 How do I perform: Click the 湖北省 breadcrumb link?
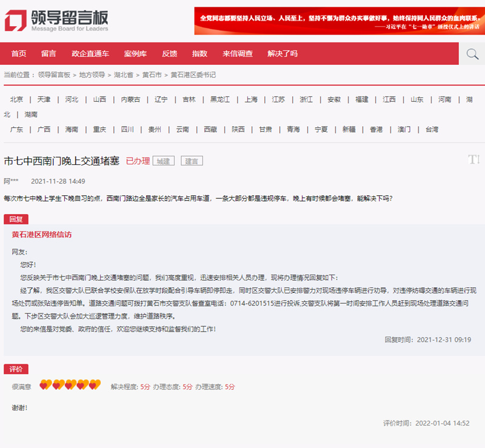pyautogui.click(x=124, y=75)
